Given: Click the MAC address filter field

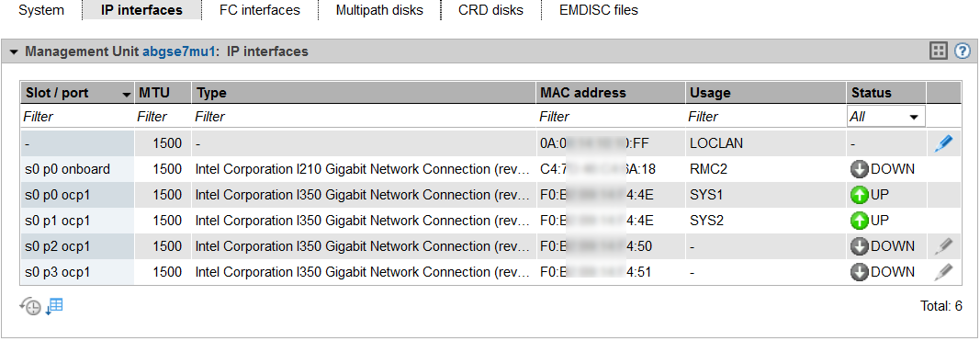Looking at the screenshot, I should (611, 117).
